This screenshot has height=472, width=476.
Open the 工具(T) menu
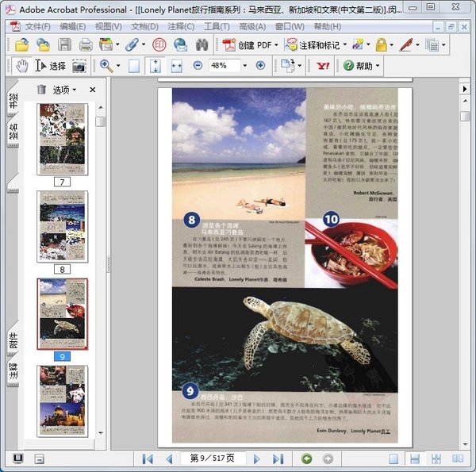coord(217,26)
